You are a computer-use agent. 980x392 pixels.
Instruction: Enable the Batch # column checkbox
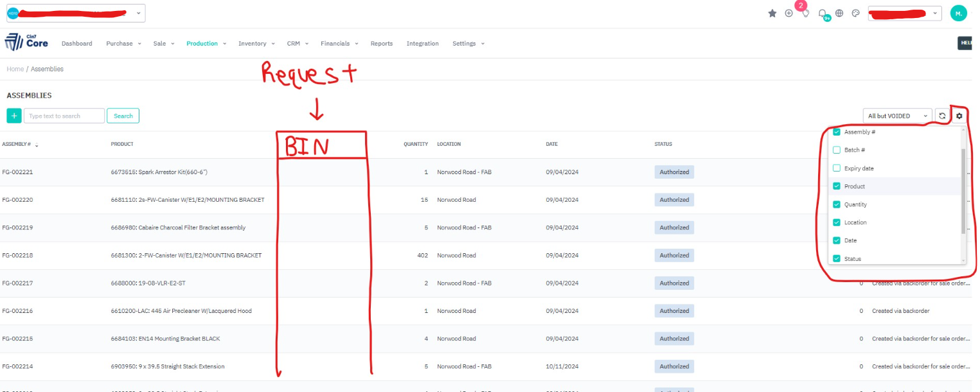(x=837, y=150)
